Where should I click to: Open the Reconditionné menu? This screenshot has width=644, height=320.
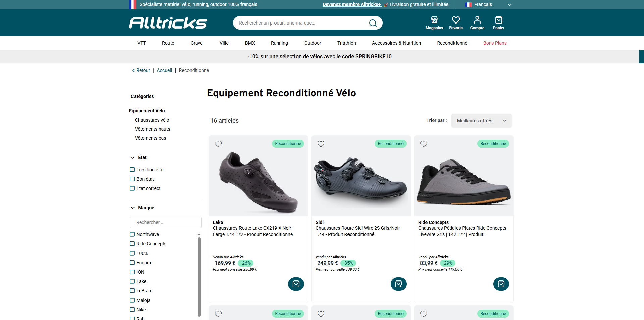[452, 43]
